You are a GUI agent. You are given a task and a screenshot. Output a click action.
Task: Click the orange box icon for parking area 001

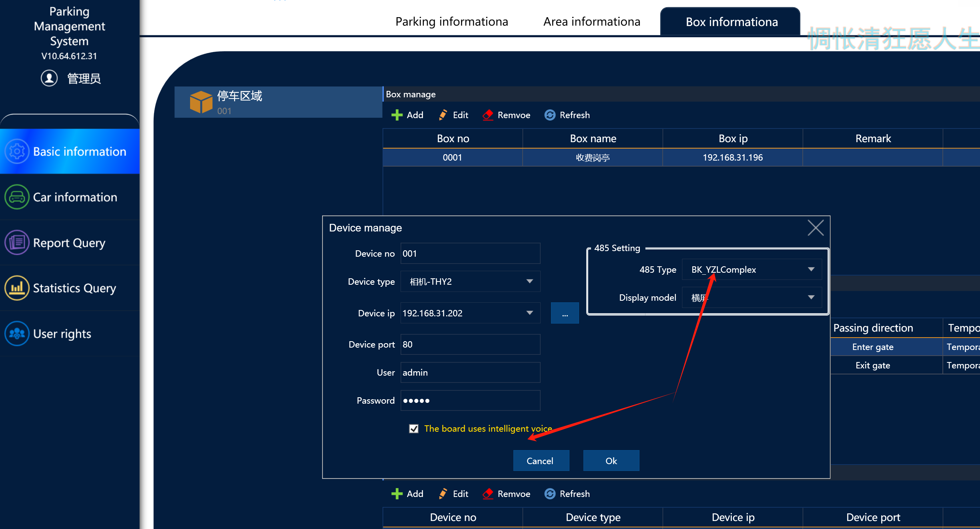(201, 102)
